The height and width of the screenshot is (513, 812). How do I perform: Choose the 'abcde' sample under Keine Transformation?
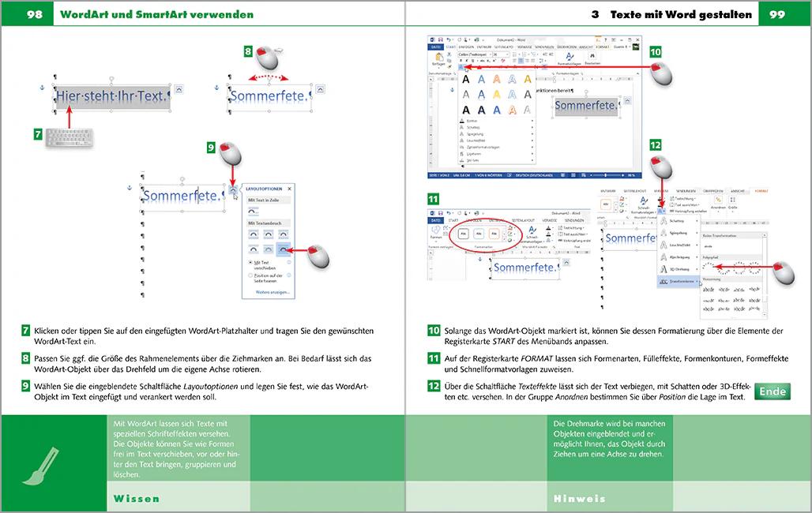[708, 246]
